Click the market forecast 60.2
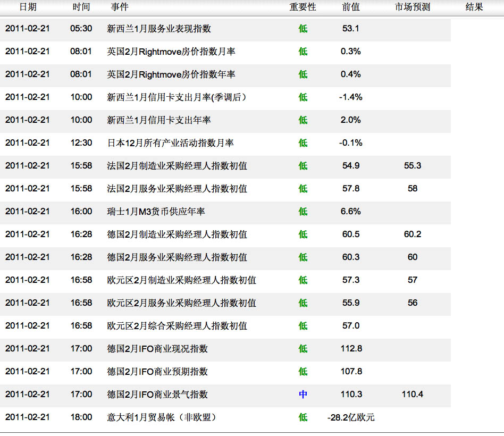 coord(413,234)
